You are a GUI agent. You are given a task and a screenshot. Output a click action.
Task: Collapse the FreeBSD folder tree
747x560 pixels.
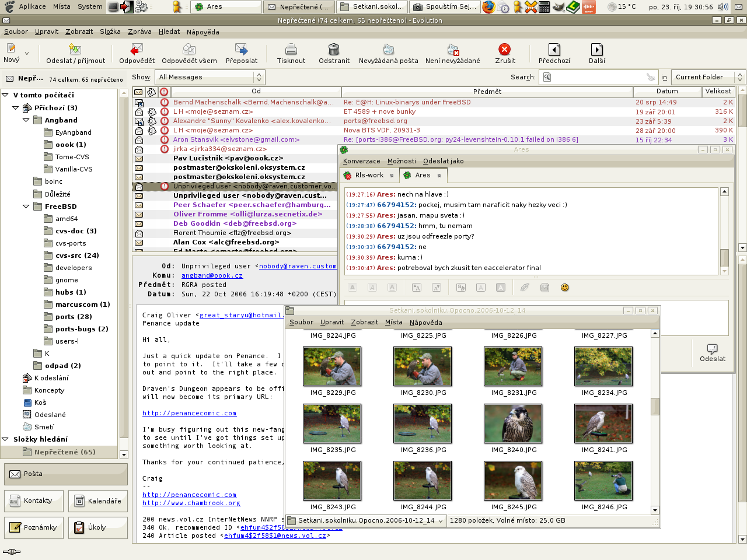tap(26, 206)
